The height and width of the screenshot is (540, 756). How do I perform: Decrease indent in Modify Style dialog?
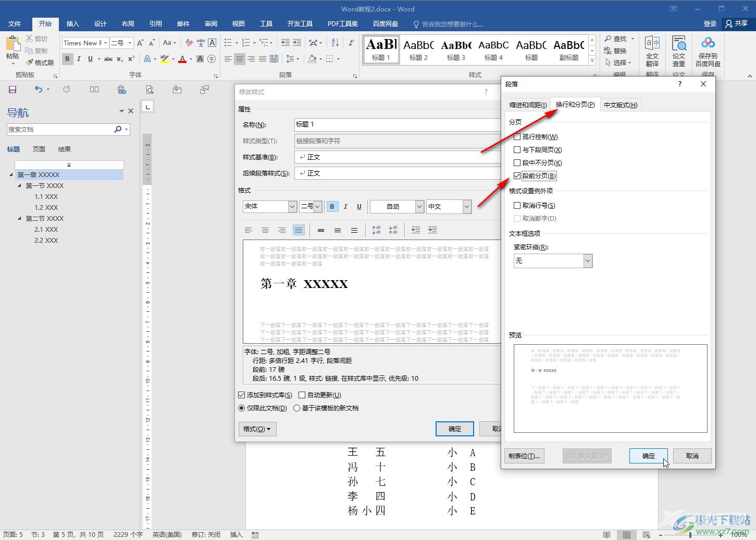click(x=416, y=230)
